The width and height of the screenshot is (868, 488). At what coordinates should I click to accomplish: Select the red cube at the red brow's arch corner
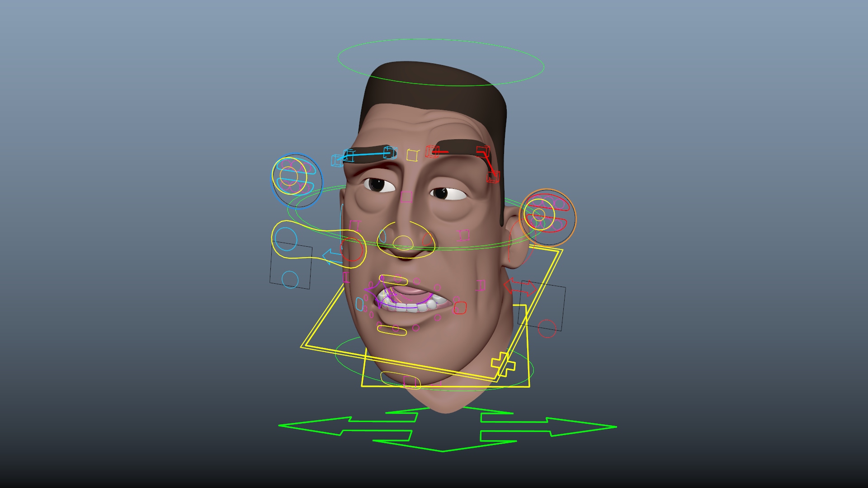pos(483,151)
